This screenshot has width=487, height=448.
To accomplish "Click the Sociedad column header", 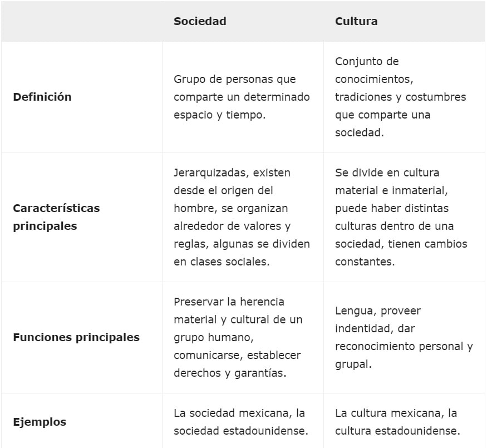I will [200, 21].
